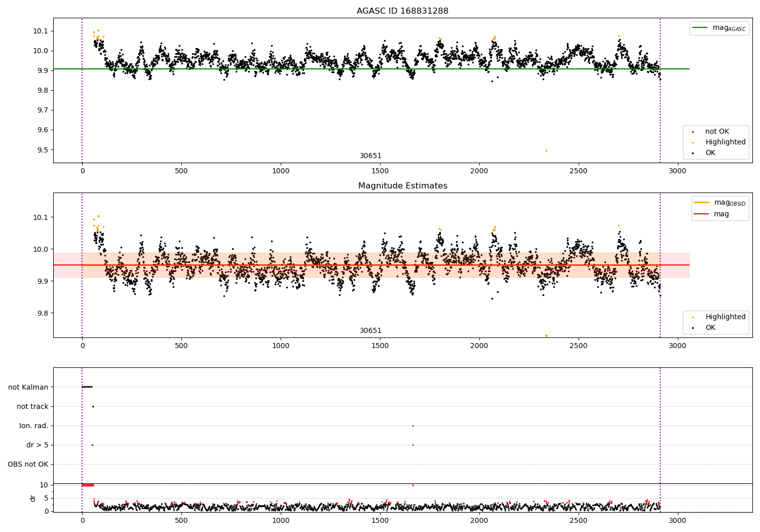The width and height of the screenshot is (760, 532).
Task: Click x-tick '1000' in Magnitude Estimates plot
Action: (x=281, y=346)
